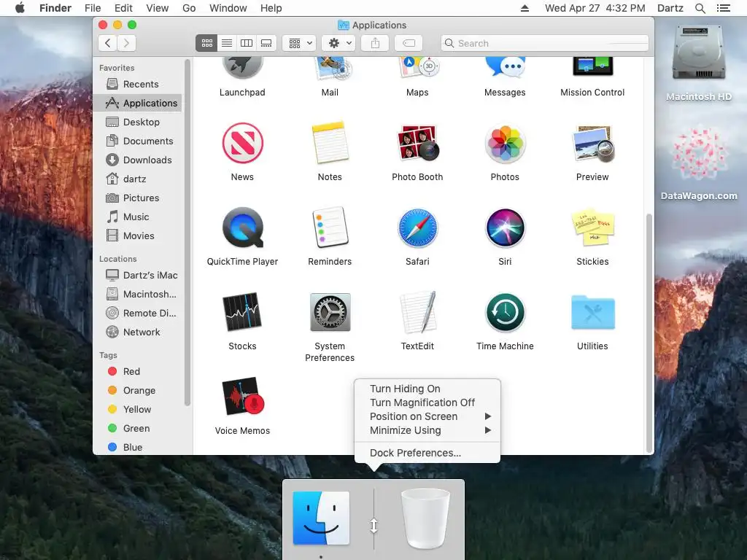This screenshot has height=560, width=747.
Task: Click the Finder window vertical scrollbar
Action: 649,333
